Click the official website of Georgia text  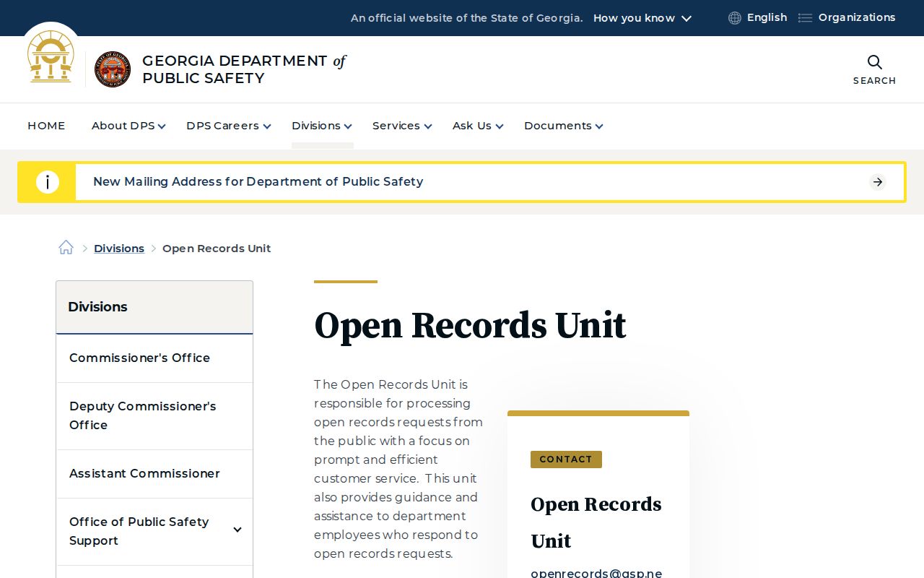467,18
